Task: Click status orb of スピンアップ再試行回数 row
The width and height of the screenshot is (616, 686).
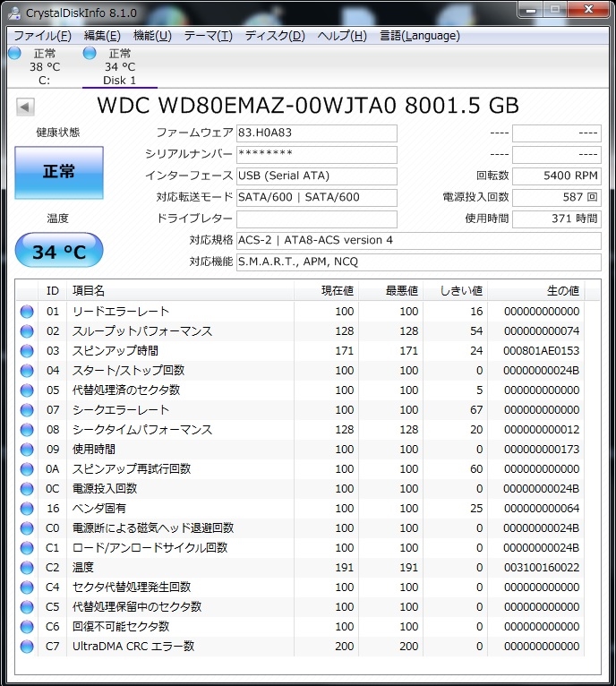Action: click(x=27, y=469)
